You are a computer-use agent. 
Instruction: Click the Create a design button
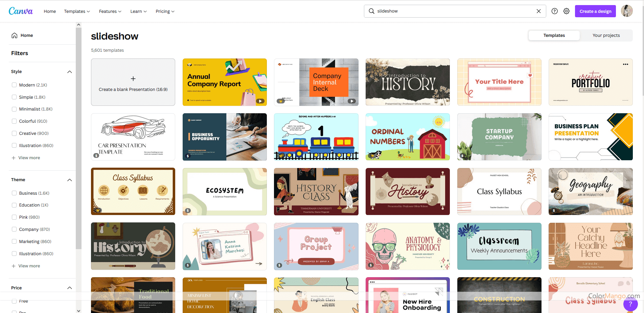coord(595,11)
